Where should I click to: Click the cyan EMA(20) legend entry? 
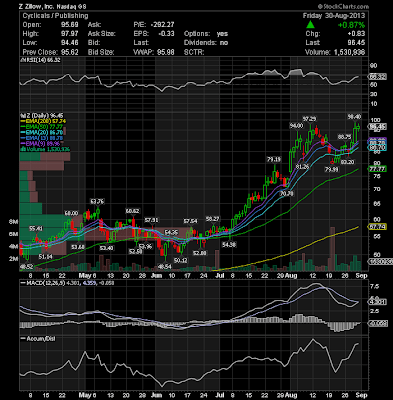click(x=42, y=132)
